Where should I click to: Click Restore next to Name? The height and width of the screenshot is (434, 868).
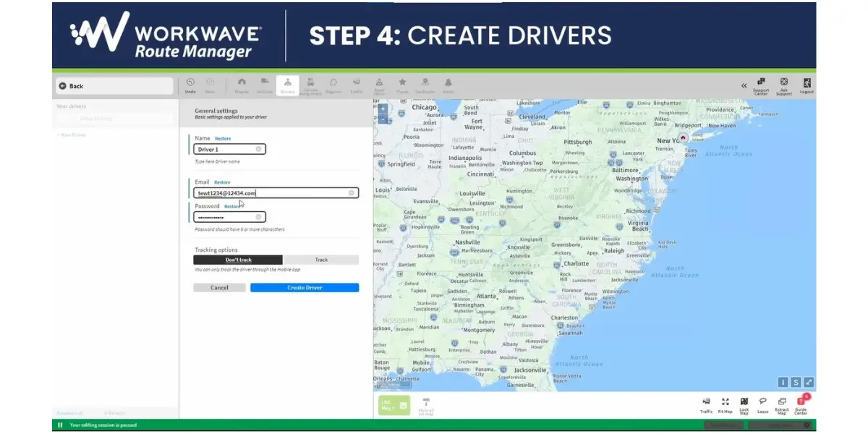click(223, 138)
